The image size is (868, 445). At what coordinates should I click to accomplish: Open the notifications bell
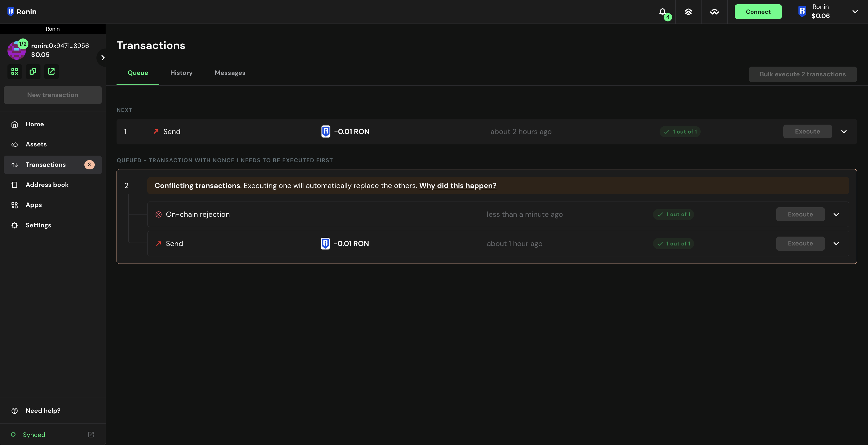pyautogui.click(x=662, y=12)
